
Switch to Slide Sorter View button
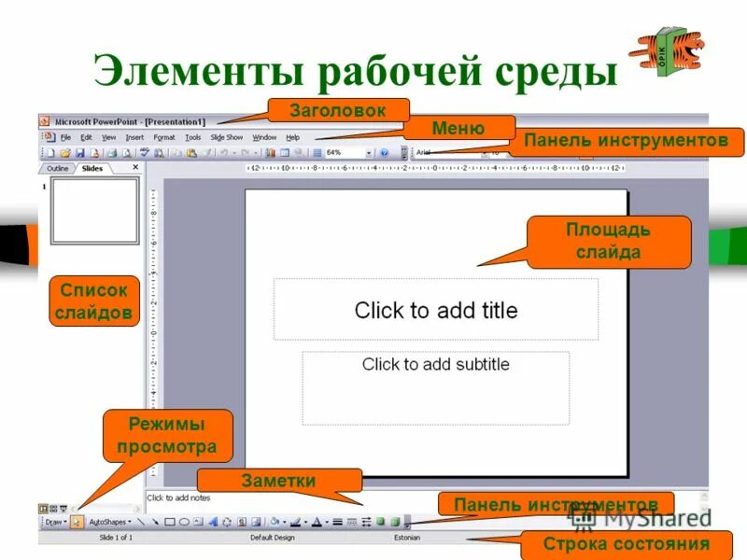point(53,509)
